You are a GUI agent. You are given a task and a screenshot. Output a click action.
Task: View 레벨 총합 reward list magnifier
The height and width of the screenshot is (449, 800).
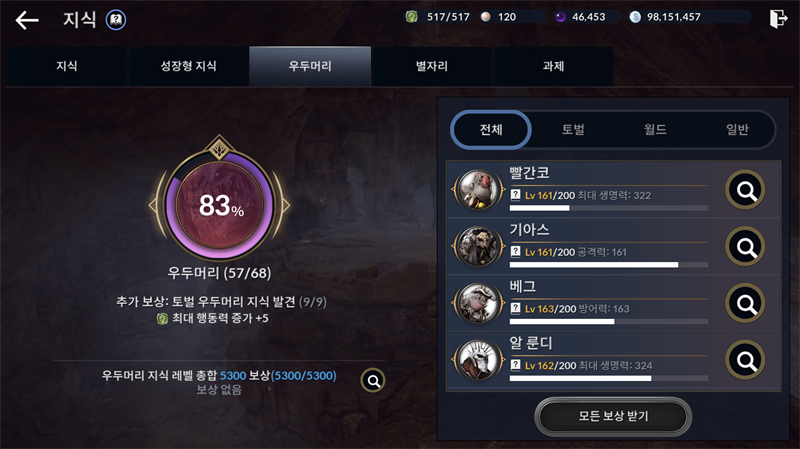373,380
